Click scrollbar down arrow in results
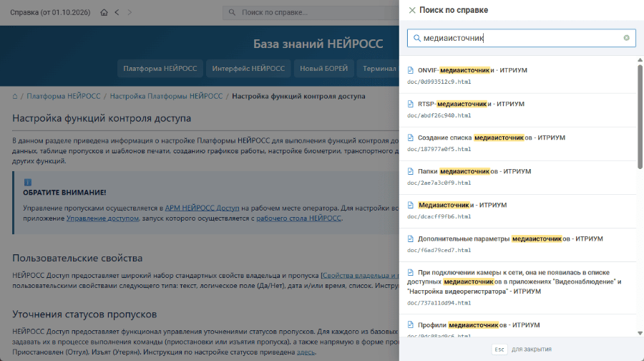644x361 pixels. (x=640, y=333)
